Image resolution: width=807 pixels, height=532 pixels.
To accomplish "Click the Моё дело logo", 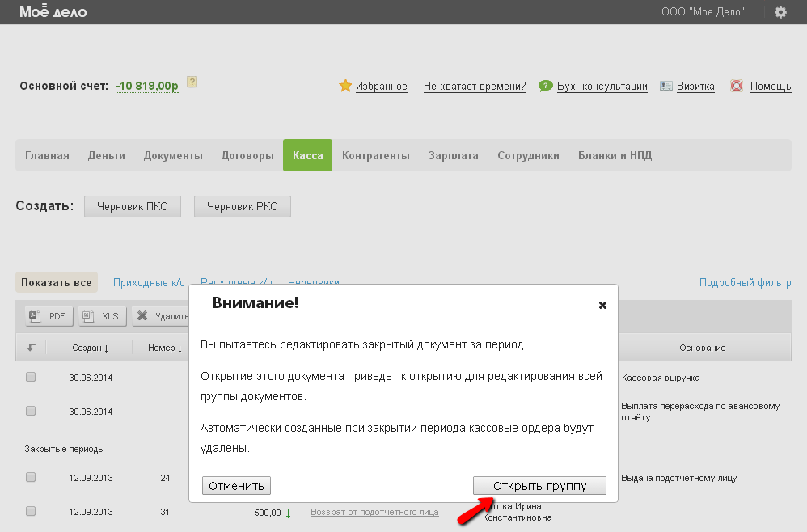I will (53, 11).
